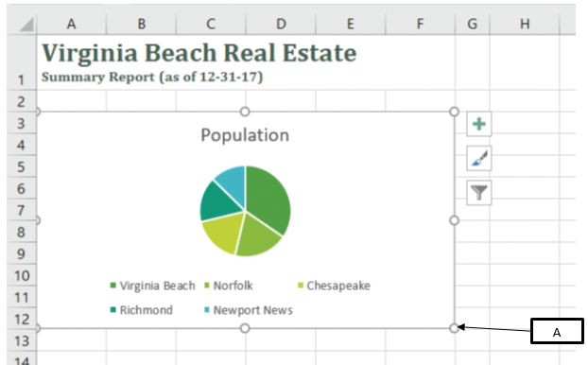Click cell B13
Image resolution: width=588 pixels, height=365 pixels.
[x=142, y=340]
